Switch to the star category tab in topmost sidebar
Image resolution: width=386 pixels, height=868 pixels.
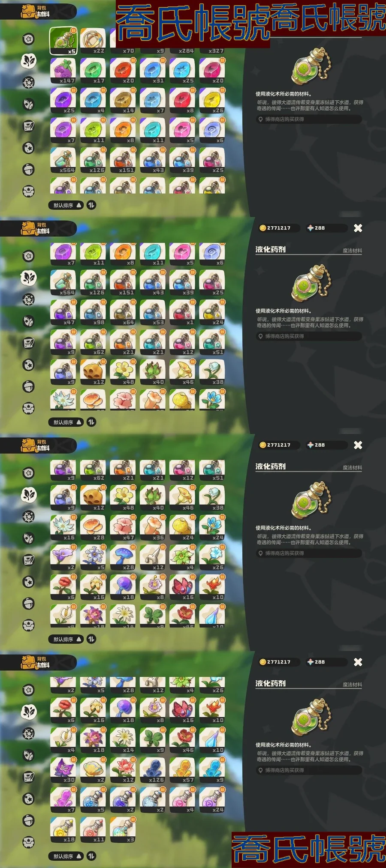(x=28, y=39)
